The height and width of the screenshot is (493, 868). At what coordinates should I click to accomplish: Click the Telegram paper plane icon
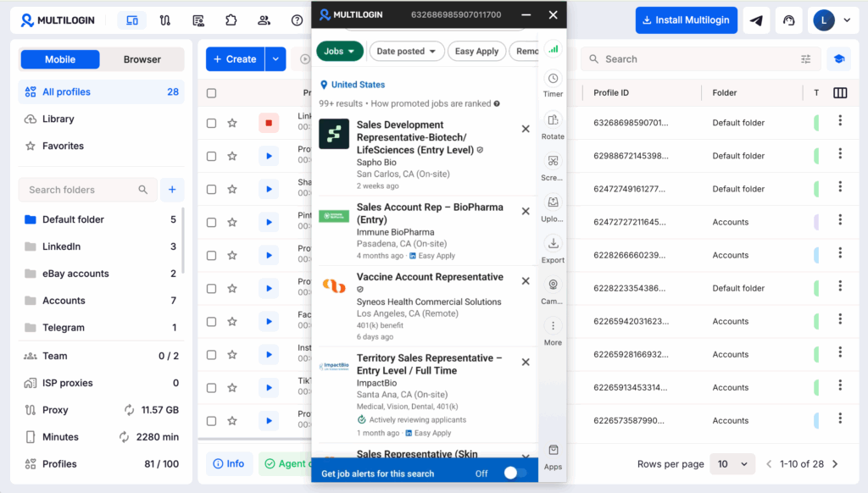756,20
